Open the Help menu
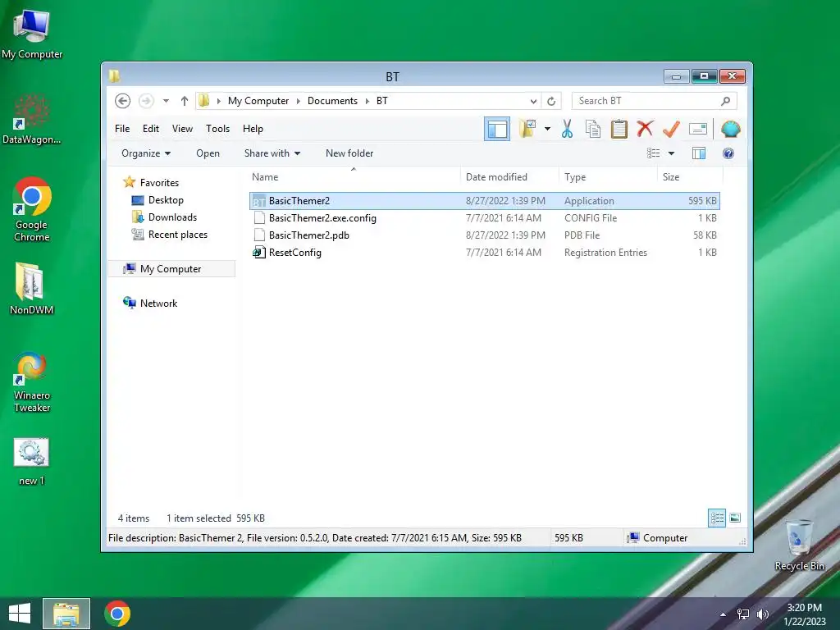The height and width of the screenshot is (630, 840). [253, 129]
